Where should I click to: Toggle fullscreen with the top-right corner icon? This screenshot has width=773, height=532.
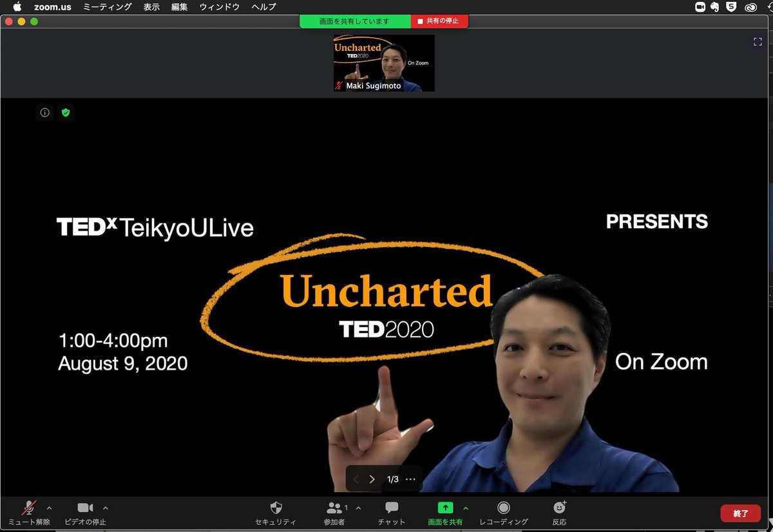coord(758,41)
